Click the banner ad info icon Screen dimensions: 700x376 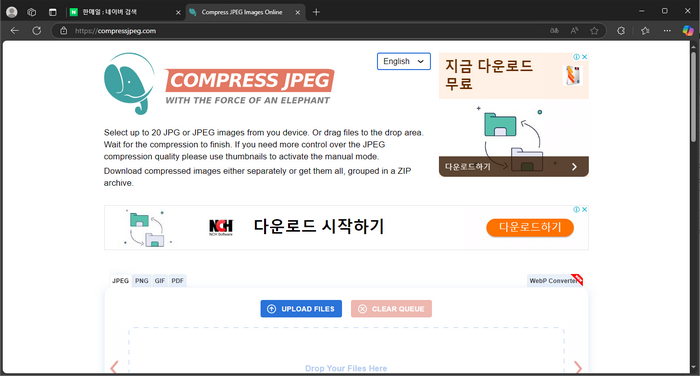pos(576,209)
